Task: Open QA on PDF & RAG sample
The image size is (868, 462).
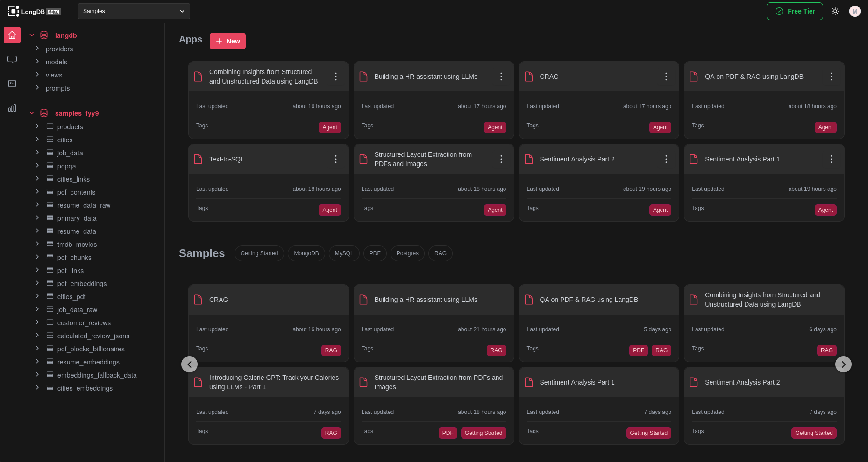Action: coord(599,323)
